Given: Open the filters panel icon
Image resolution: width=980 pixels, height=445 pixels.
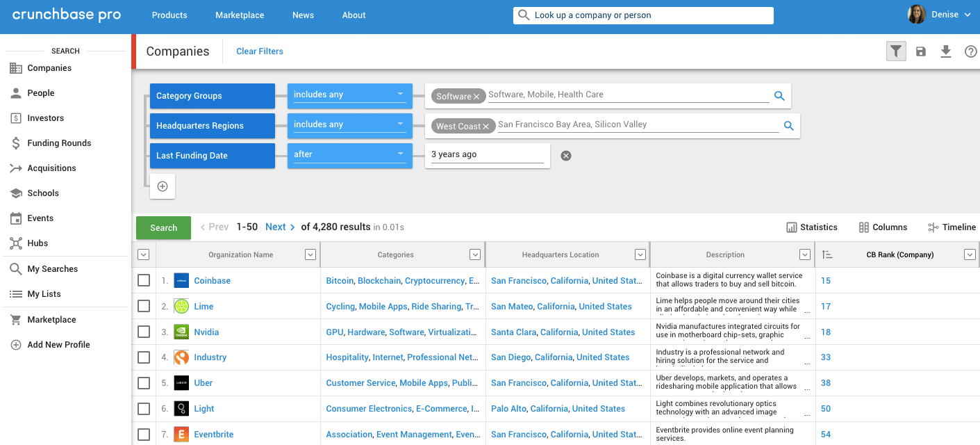Looking at the screenshot, I should 895,51.
